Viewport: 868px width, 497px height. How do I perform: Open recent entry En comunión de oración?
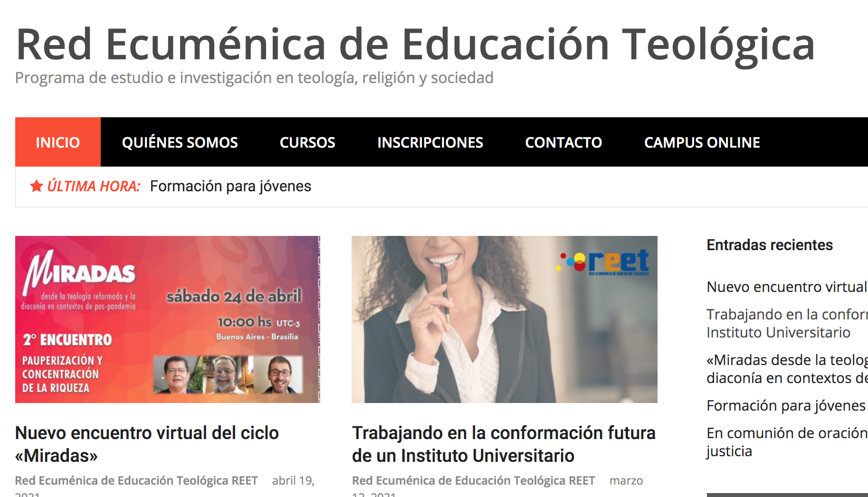[787, 442]
